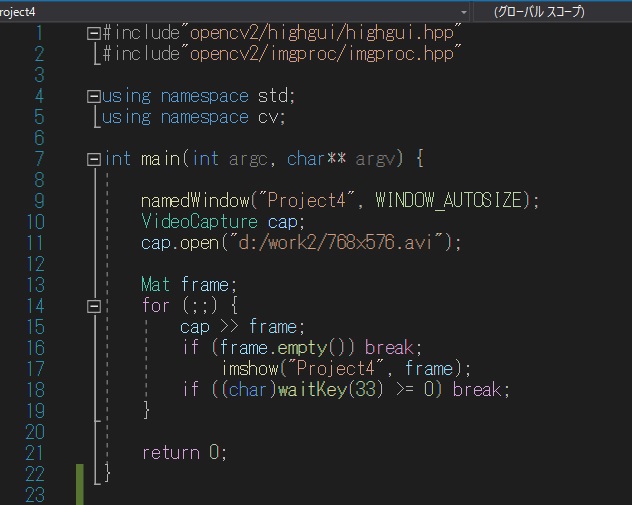Click the namedWindow function call
Viewport: 632px width, 505px height.
(195, 200)
